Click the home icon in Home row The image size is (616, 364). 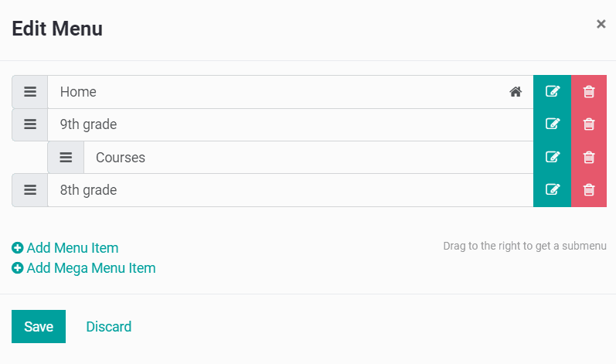[516, 92]
